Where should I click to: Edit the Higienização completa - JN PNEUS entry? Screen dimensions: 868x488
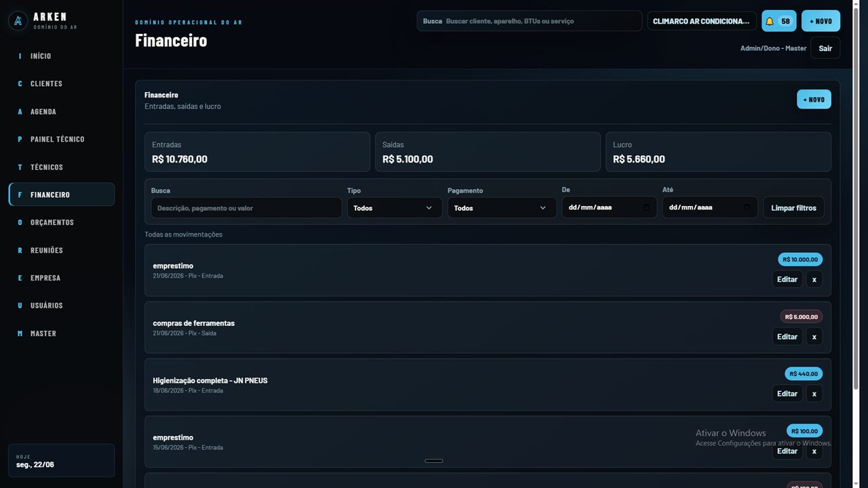click(x=787, y=393)
